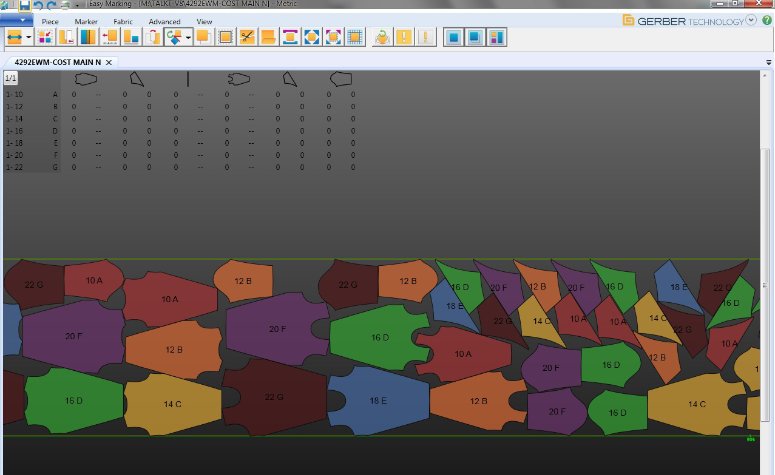Click the Redo arrow in title bar
Viewport: 775px width, 475px height.
coord(51,5)
